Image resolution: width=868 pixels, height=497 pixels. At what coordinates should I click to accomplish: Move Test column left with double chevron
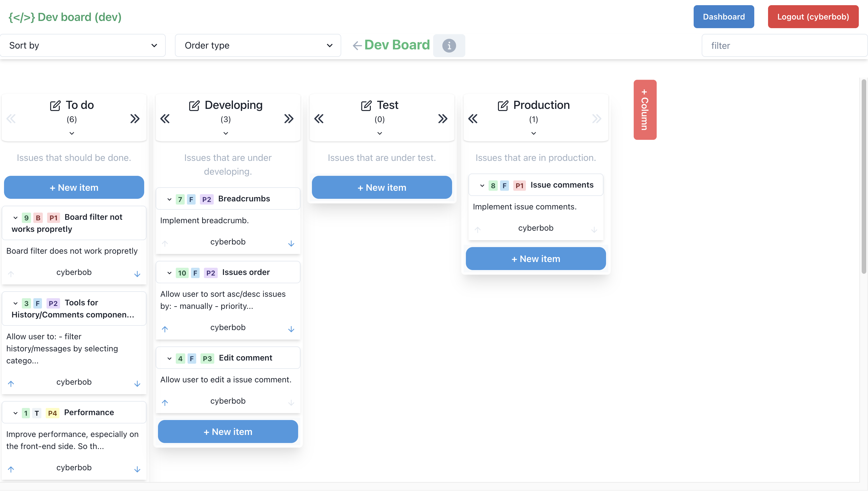click(x=319, y=119)
